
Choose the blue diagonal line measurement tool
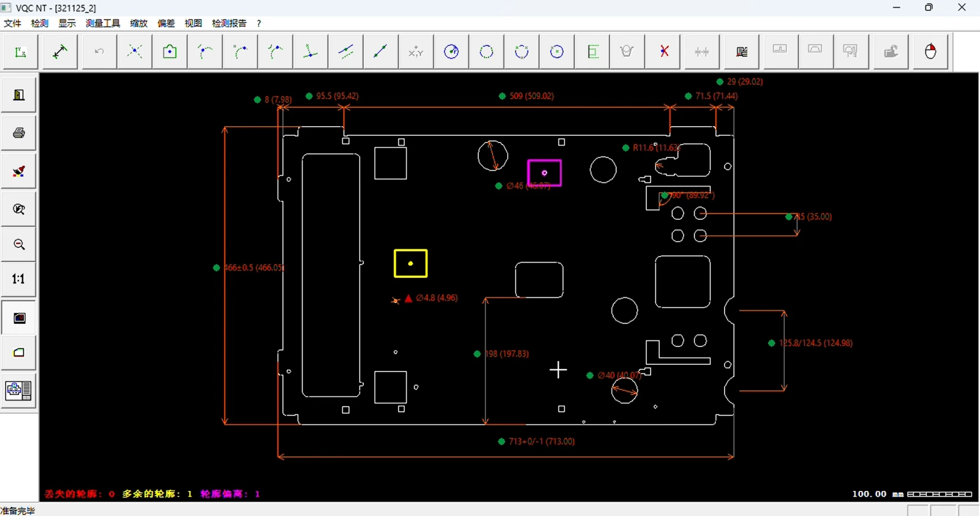click(380, 51)
